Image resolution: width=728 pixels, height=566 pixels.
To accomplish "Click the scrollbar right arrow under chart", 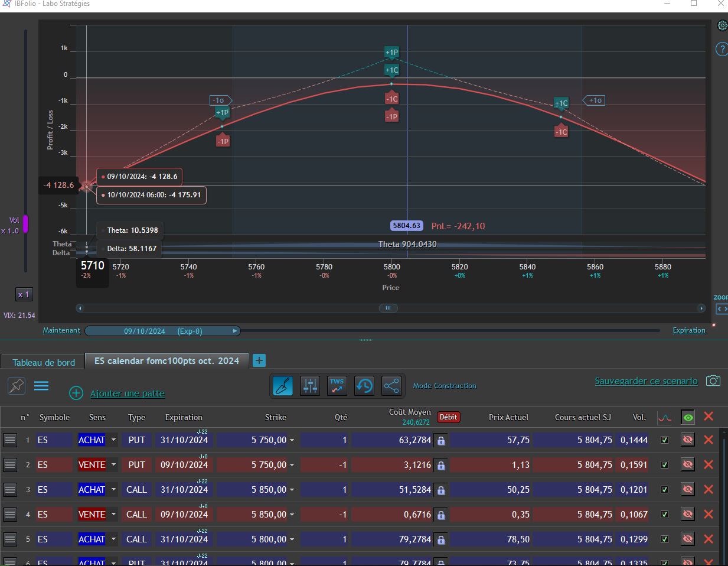I will (x=701, y=308).
